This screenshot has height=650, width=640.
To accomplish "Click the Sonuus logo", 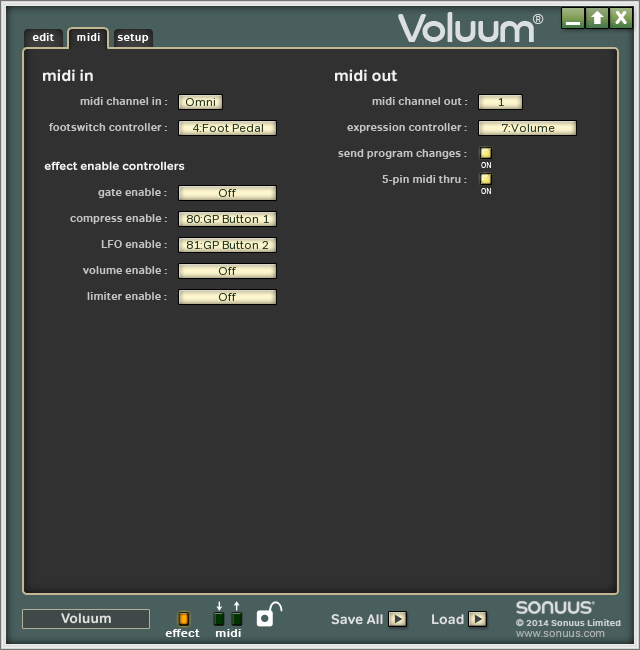I will [555, 608].
